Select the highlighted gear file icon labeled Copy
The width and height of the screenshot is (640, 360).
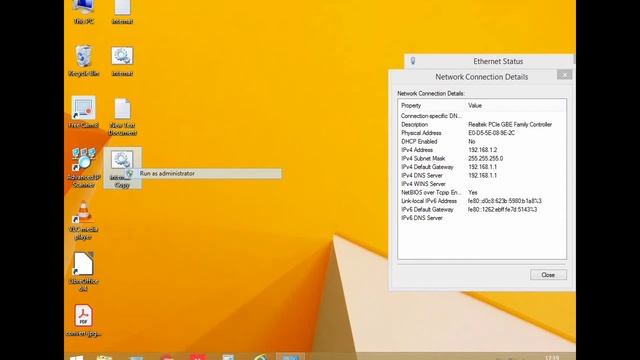(x=122, y=168)
